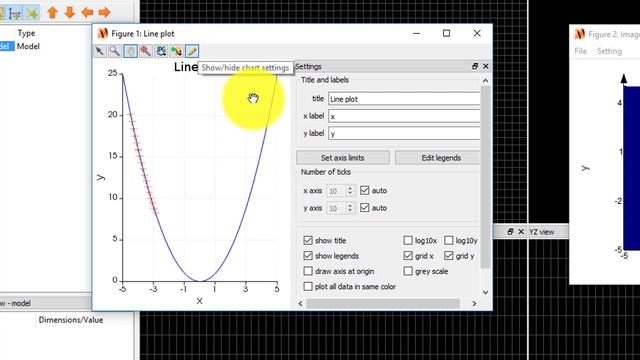640x360 pixels.
Task: Disable the grid x checkbox
Action: [408, 256]
